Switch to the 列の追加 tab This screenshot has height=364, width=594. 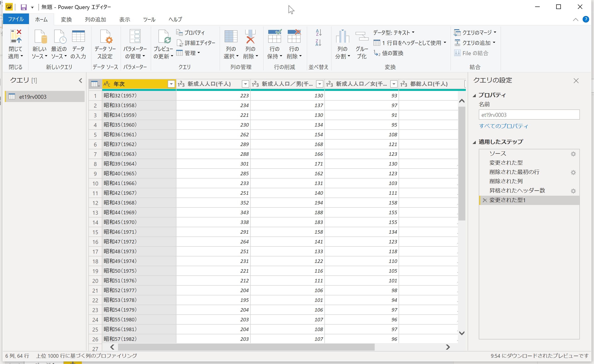tap(96, 19)
